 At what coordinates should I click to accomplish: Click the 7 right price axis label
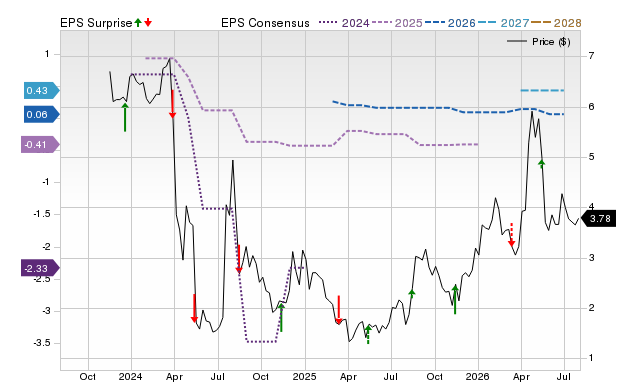[591, 55]
